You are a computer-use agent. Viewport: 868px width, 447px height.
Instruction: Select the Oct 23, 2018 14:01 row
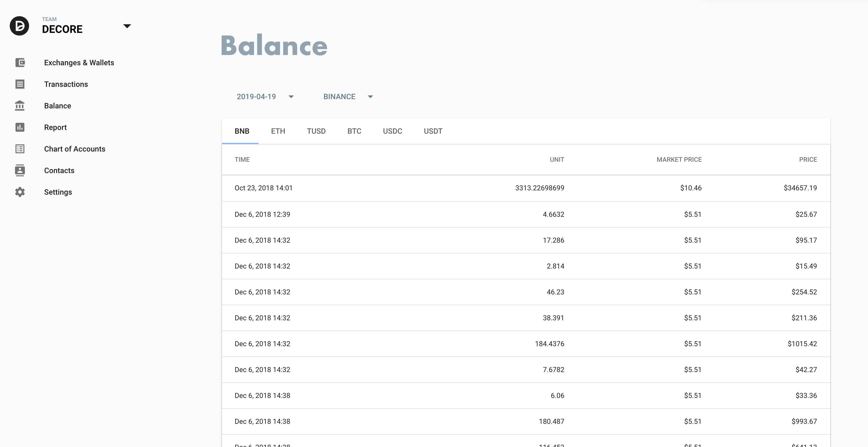pyautogui.click(x=526, y=188)
